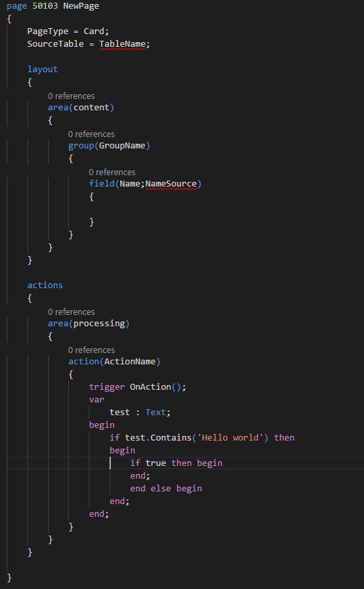Open '0 references' CodeLens above field(Name;NameSource)
This screenshot has width=364, height=589.
[112, 172]
